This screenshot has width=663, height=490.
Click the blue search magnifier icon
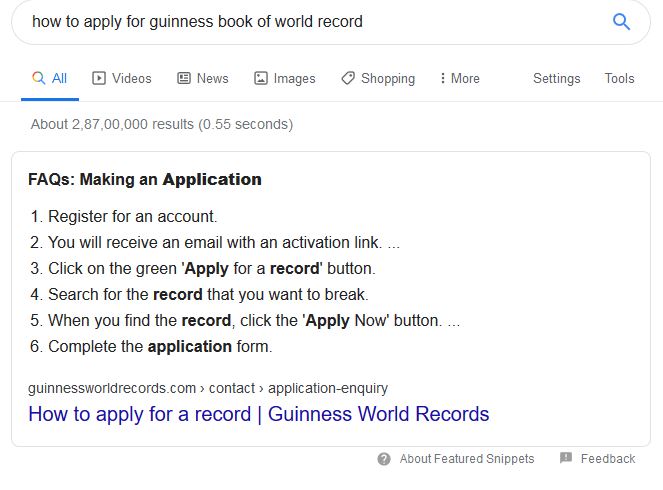621,22
